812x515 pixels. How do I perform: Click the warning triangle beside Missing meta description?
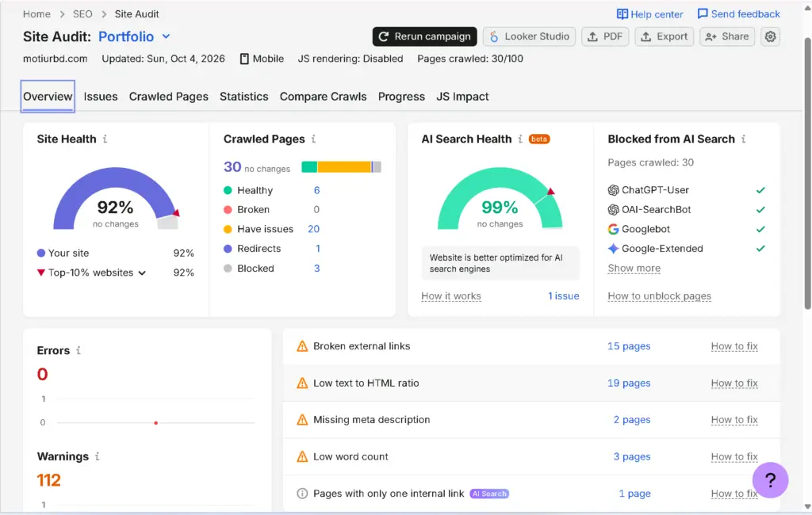click(x=302, y=420)
